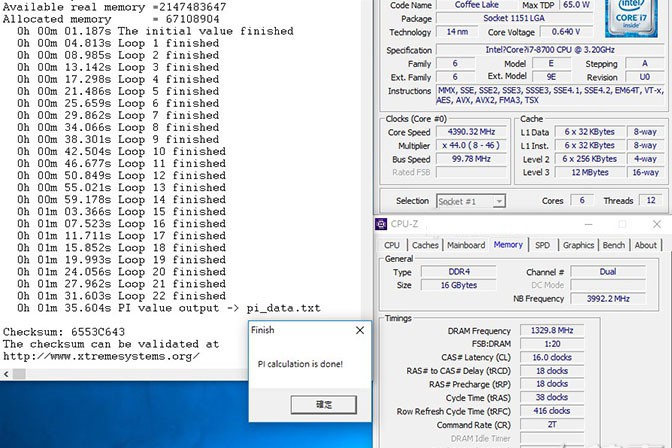Click the 'Loop 15 finished' line
This screenshot has width=672, height=448.
121,212
